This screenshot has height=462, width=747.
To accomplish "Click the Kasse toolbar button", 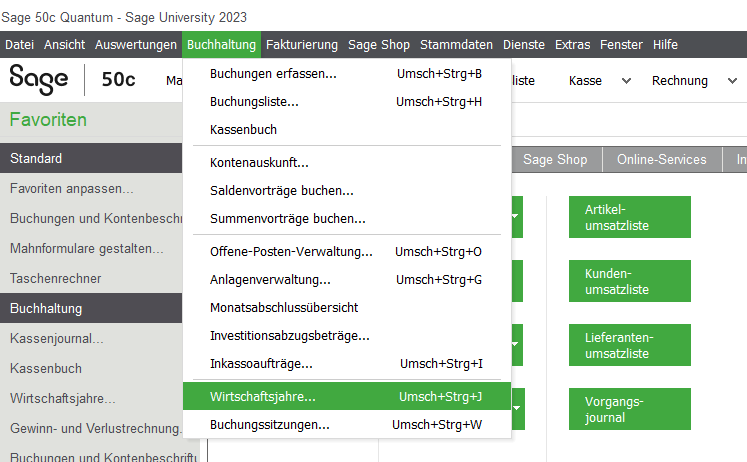I will [x=585, y=81].
